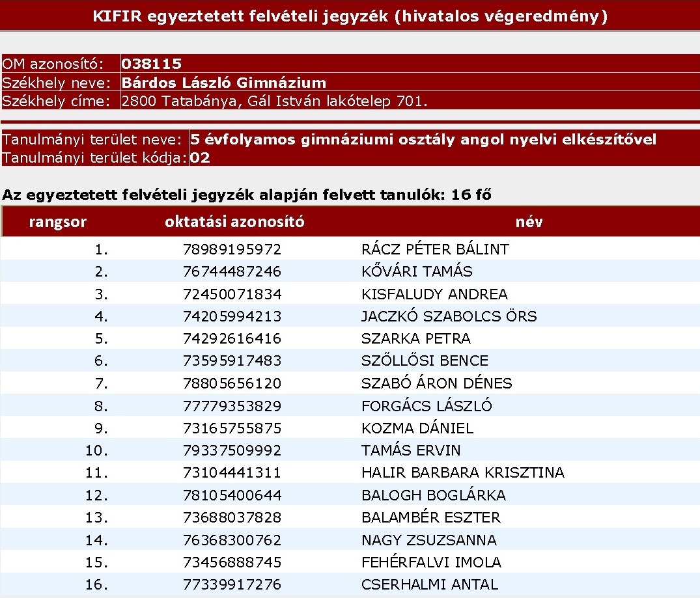Click the 'név' column header
Viewport: 700px width, 598px height.
tap(528, 222)
